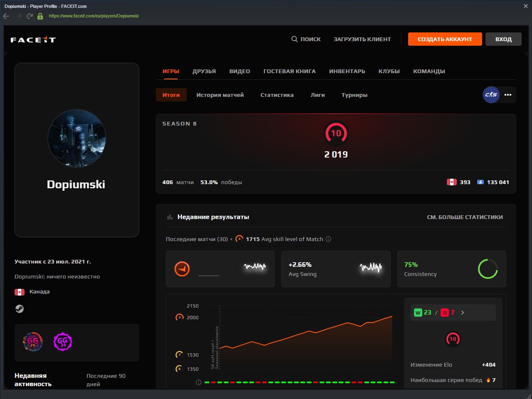
Task: Switch to the ИГРЫ tab
Action: tap(171, 71)
